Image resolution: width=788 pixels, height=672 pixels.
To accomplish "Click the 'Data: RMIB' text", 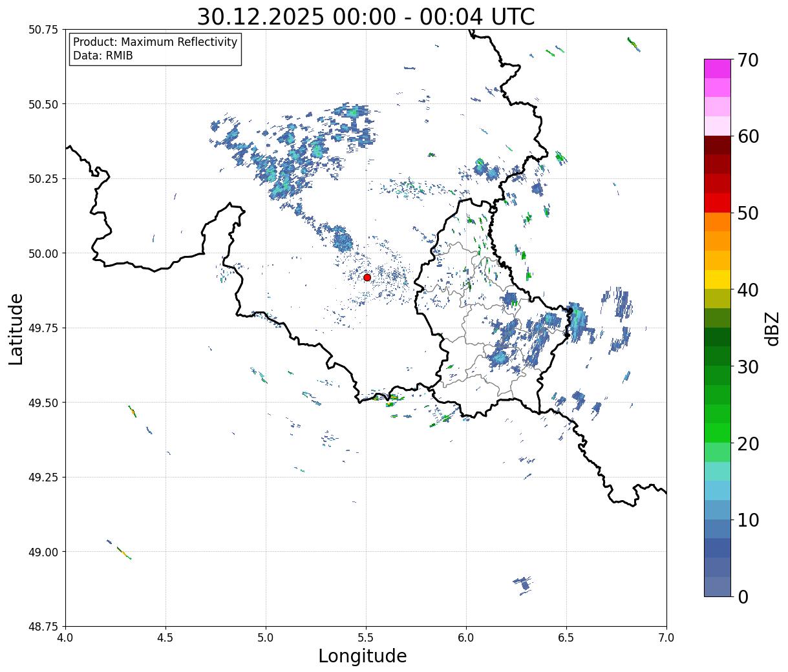I will click(x=103, y=56).
